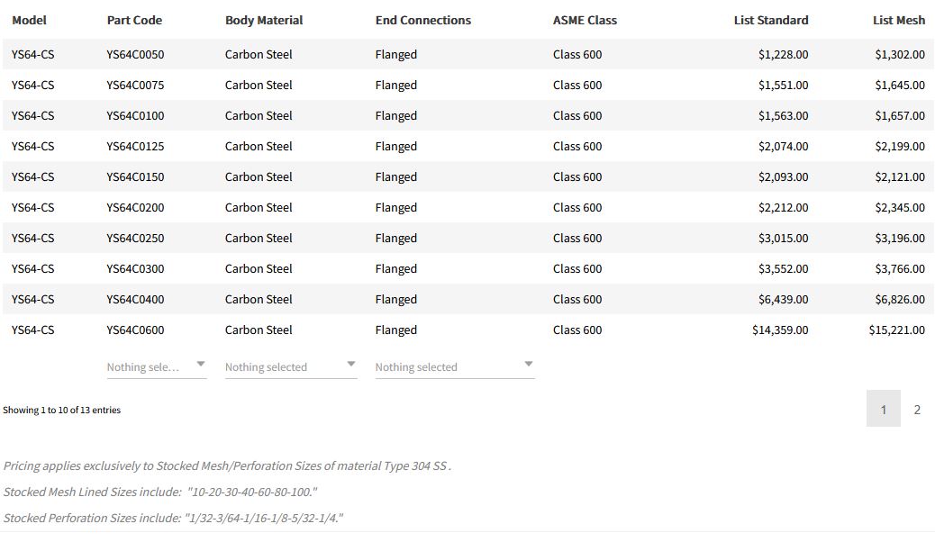Click part code YS64C0125

(135, 146)
